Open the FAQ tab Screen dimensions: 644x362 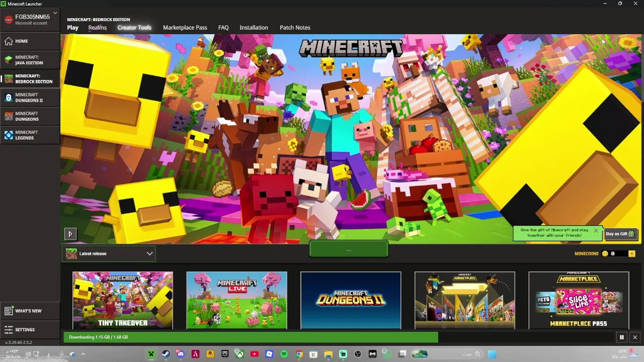[x=223, y=28]
